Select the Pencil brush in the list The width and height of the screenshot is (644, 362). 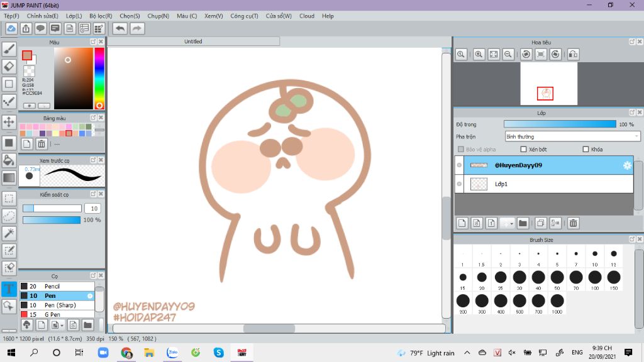click(57, 286)
